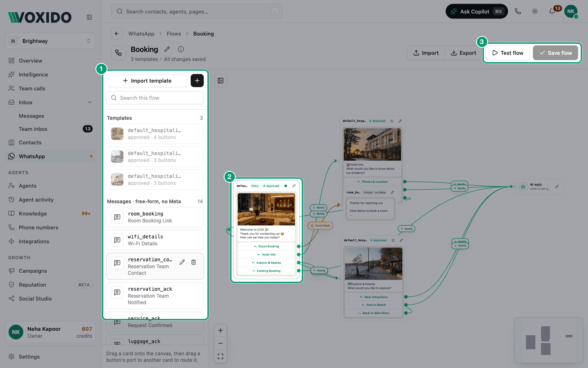
Task: Toggle the templates panel visibility
Action: [x=220, y=81]
